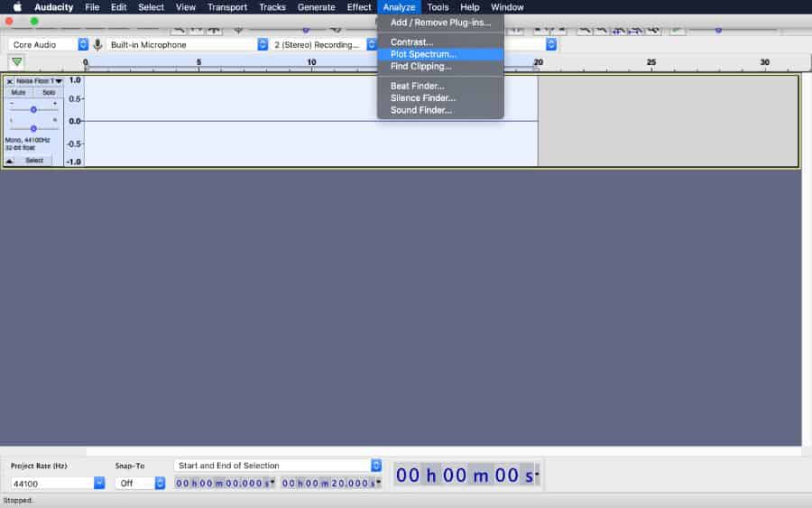Open the Effect menu
812x508 pixels.
tap(359, 7)
